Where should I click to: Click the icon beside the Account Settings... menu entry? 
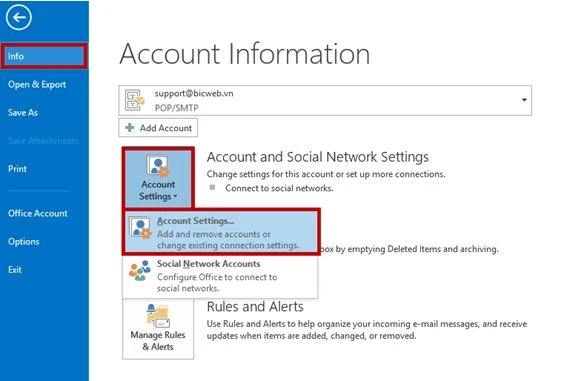pyautogui.click(x=141, y=228)
